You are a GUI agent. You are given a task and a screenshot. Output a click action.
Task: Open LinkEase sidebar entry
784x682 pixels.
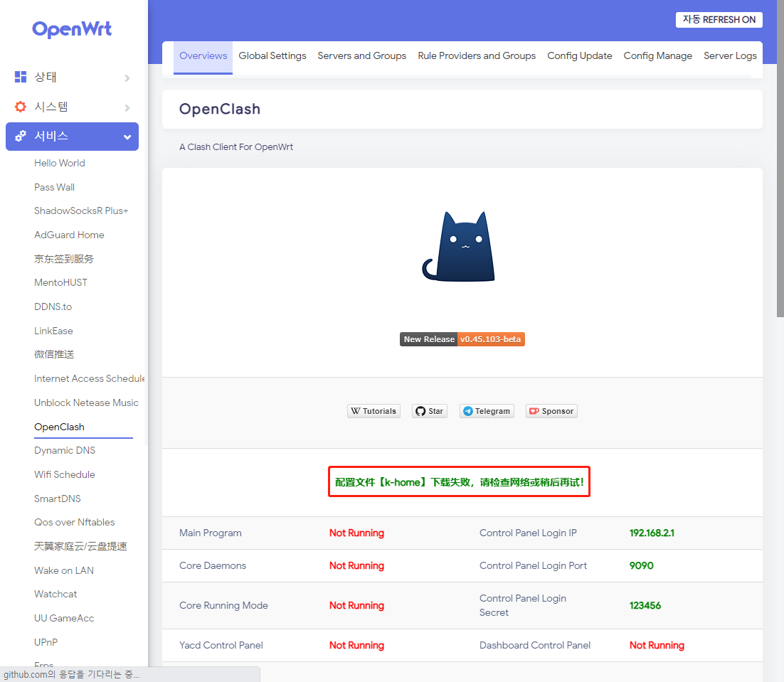pos(53,331)
